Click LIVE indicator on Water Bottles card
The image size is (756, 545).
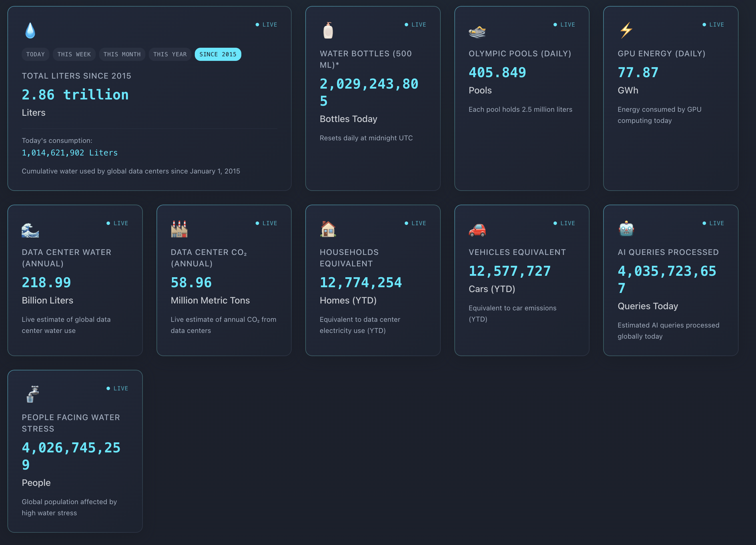coord(415,25)
